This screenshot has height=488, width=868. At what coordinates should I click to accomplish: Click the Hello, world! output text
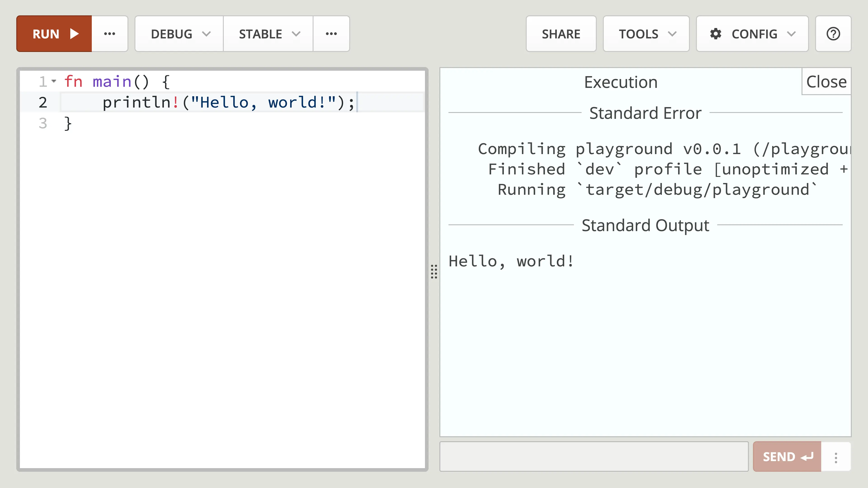(x=511, y=261)
